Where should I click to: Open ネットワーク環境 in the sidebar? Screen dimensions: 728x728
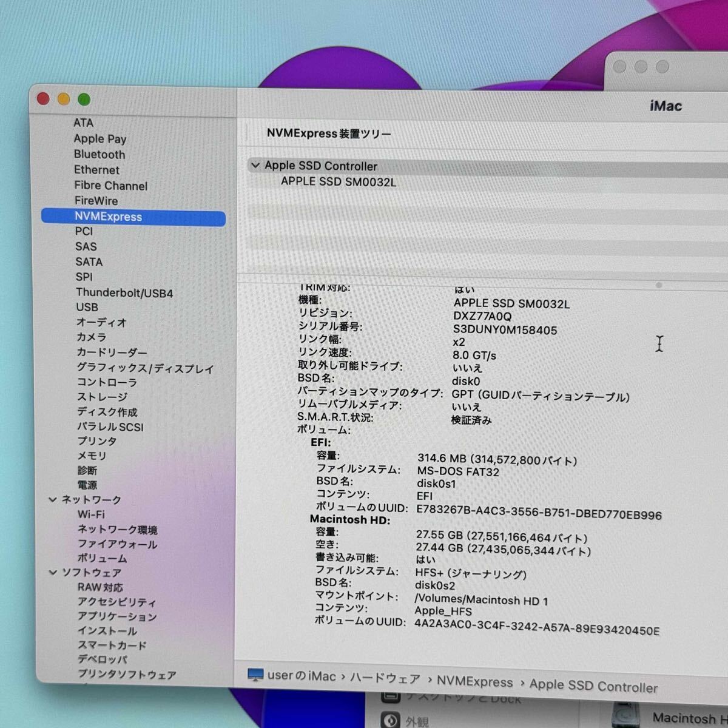[118, 529]
